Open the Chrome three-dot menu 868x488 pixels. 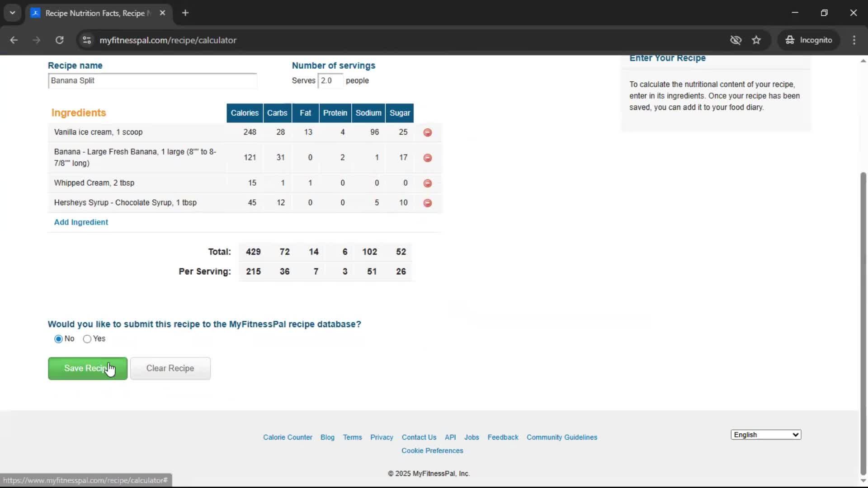(854, 40)
